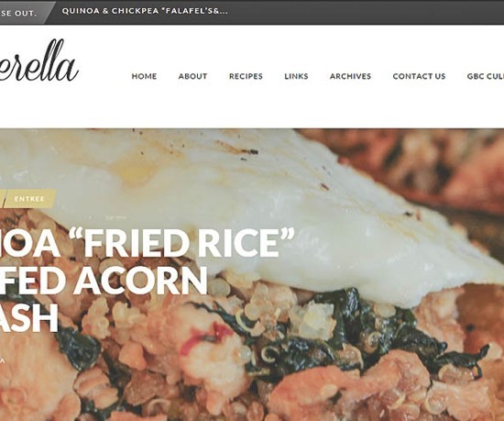Open the "Fried Rice" featured post title

pos(148,241)
